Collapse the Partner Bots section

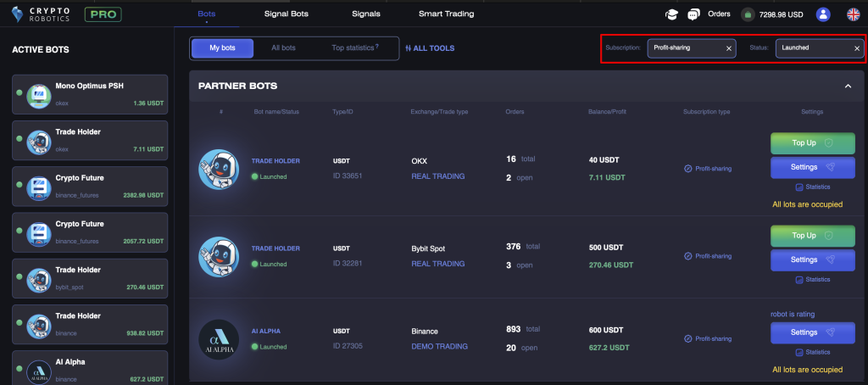coord(848,86)
